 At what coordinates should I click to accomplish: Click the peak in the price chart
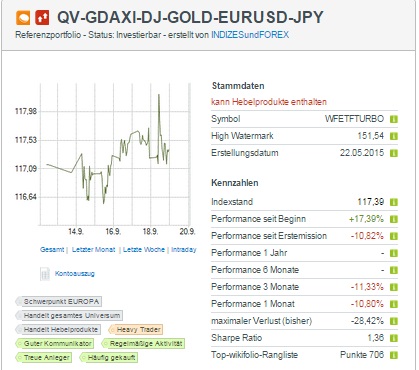159,95
